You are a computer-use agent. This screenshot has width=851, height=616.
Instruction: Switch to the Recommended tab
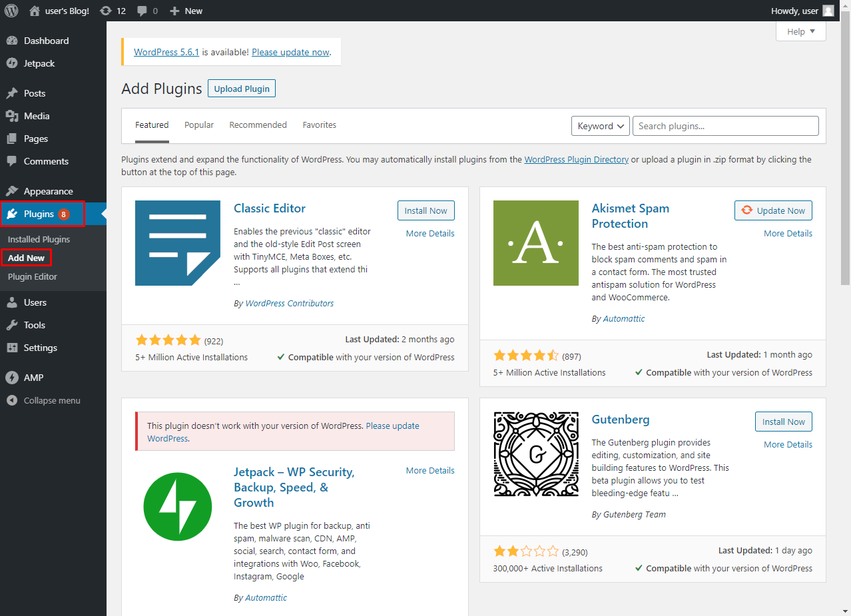pyautogui.click(x=258, y=125)
